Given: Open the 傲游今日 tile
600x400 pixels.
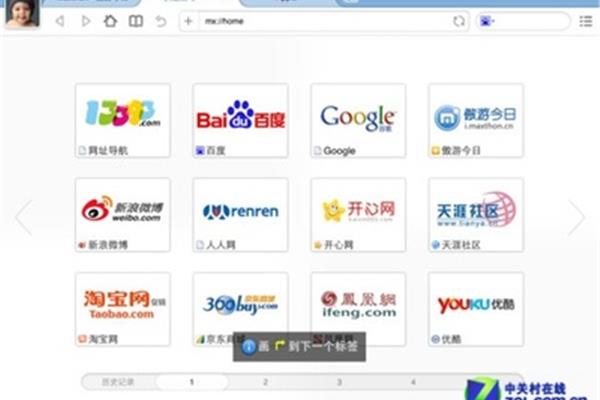Looking at the screenshot, I should tap(476, 121).
